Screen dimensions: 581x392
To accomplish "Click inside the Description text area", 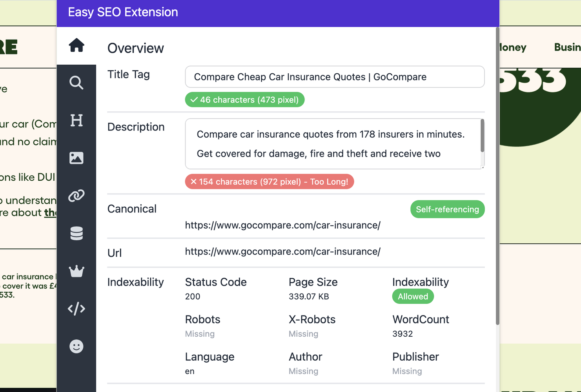I will tap(332, 144).
